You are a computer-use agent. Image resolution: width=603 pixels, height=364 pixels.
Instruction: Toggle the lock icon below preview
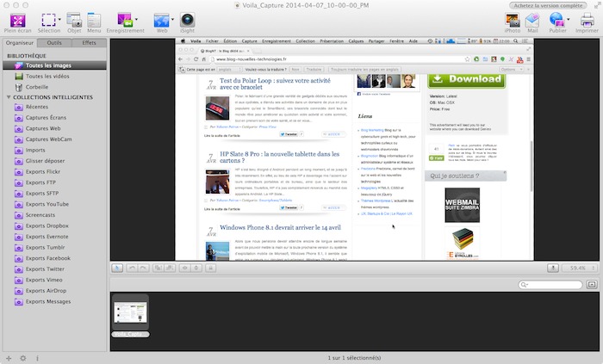tap(211, 268)
